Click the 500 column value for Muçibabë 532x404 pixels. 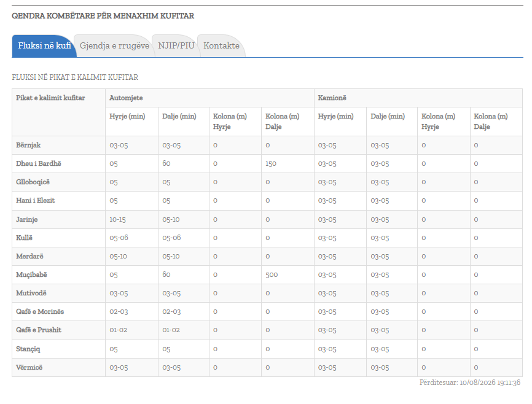pyautogui.click(x=272, y=275)
